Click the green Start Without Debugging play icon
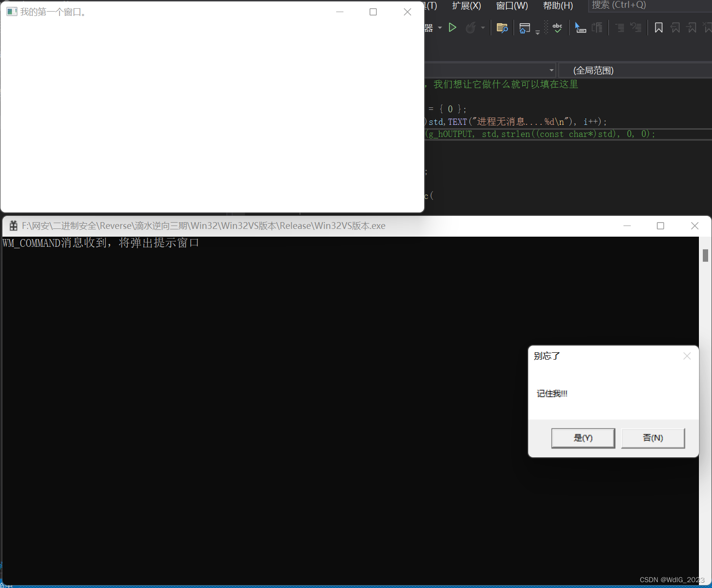712x588 pixels. (452, 28)
